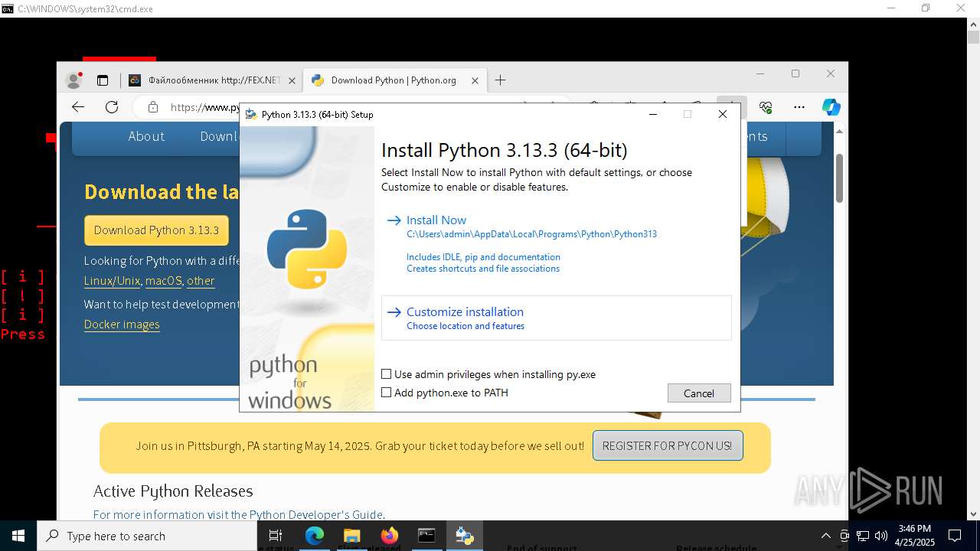Click the install path text under Install Now
980x551 pixels.
(531, 234)
